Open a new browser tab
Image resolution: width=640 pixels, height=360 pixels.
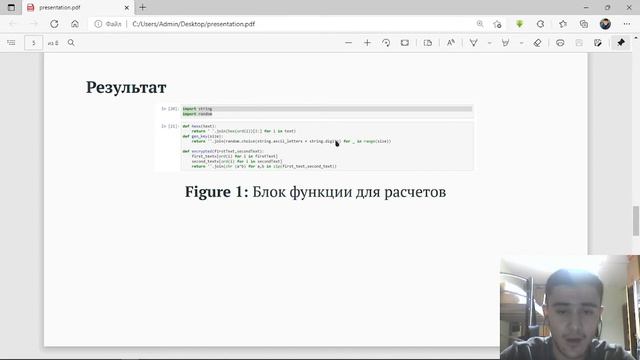pyautogui.click(x=142, y=7)
